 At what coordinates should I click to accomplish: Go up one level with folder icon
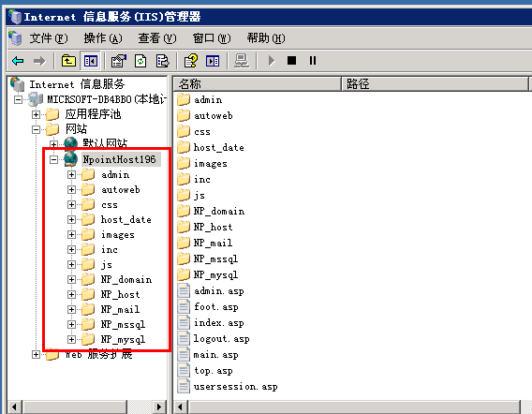point(68,61)
